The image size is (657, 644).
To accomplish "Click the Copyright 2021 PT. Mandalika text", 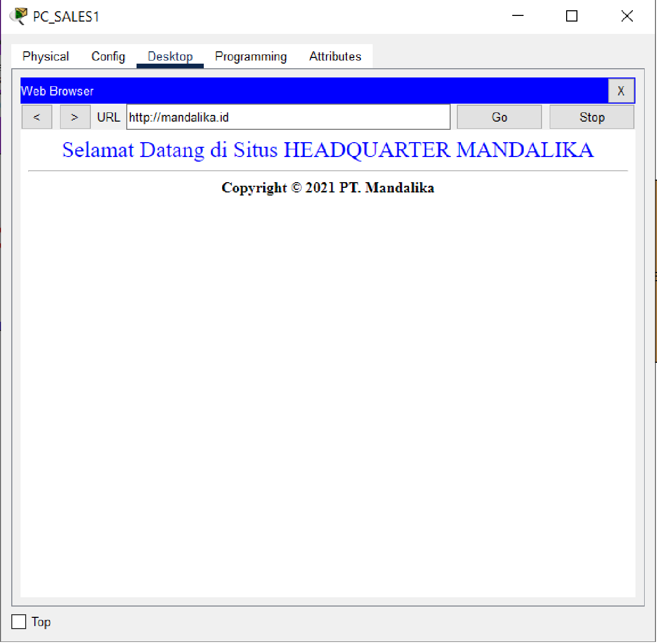I will pos(327,187).
